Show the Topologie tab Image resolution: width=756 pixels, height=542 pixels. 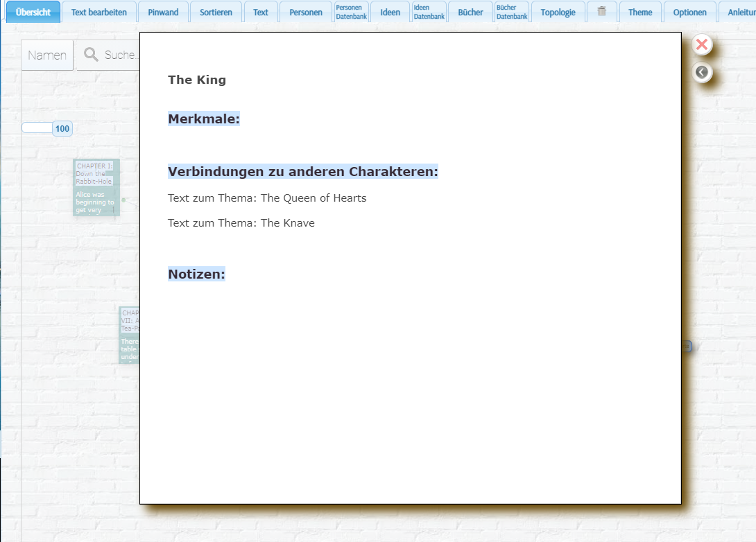pos(558,12)
